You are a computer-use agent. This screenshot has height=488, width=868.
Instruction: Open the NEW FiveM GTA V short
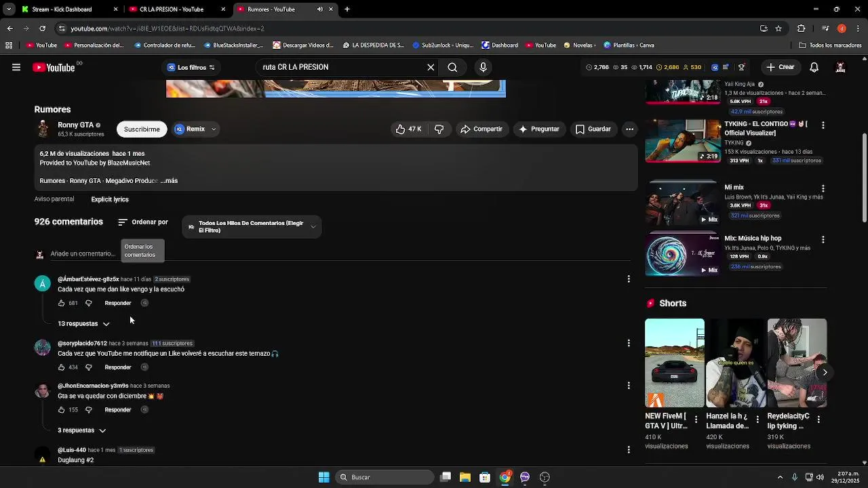tap(675, 363)
